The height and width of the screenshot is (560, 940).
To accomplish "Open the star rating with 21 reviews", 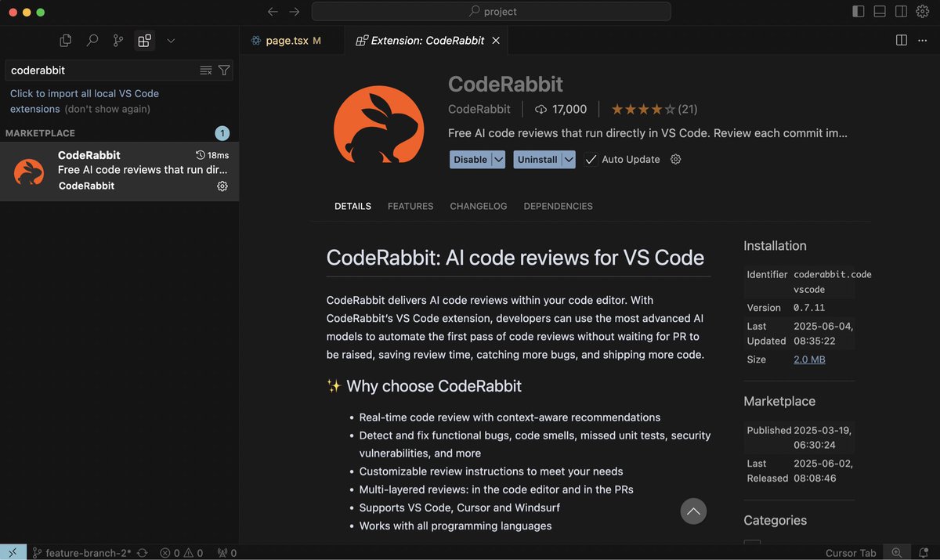I will coord(654,110).
